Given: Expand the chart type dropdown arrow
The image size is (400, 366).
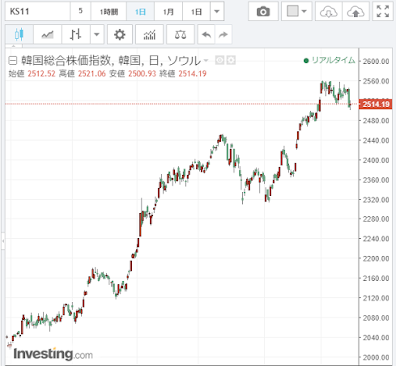Looking at the screenshot, I should coord(97,34).
